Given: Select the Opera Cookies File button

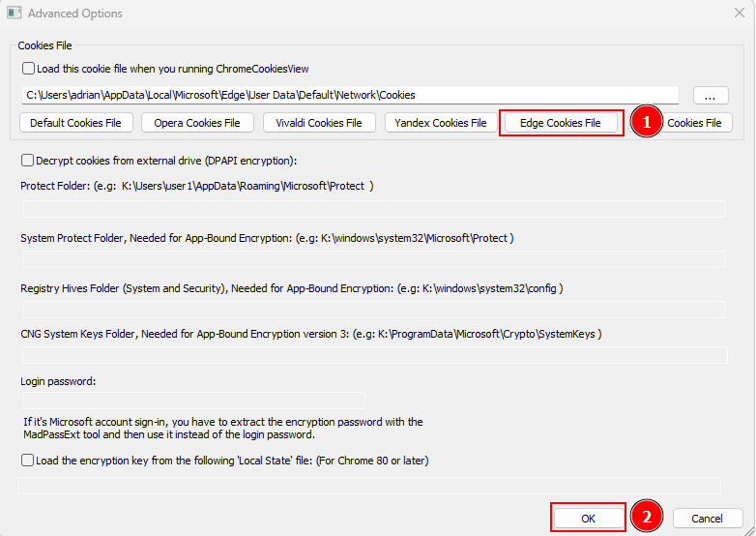Looking at the screenshot, I should pos(197,123).
